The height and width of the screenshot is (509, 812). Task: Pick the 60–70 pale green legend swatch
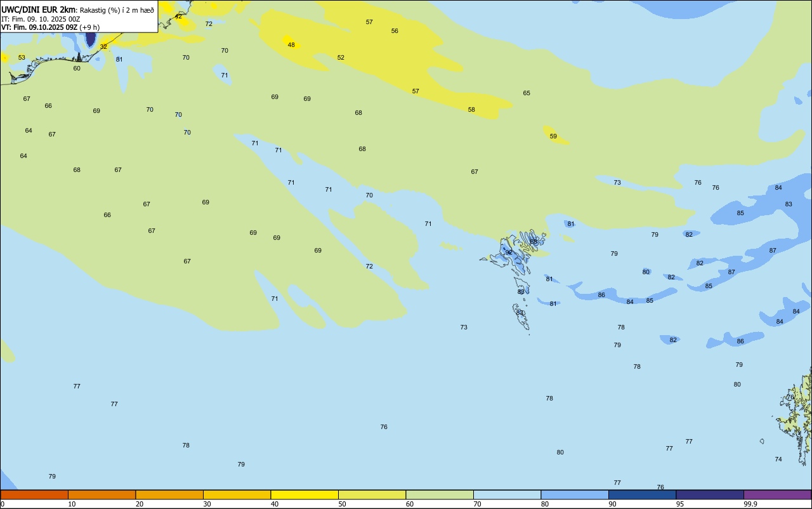pyautogui.click(x=440, y=494)
